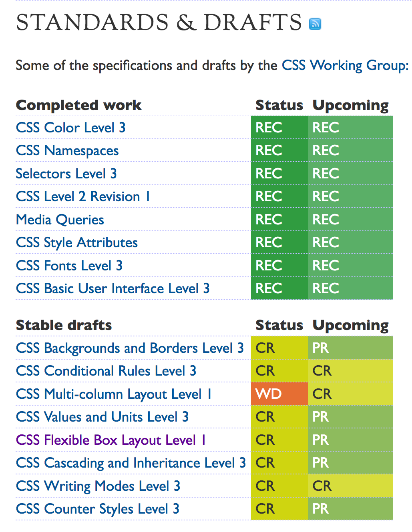The image size is (412, 532).
Task: Open the CSS Working Group link
Action: click(x=345, y=65)
